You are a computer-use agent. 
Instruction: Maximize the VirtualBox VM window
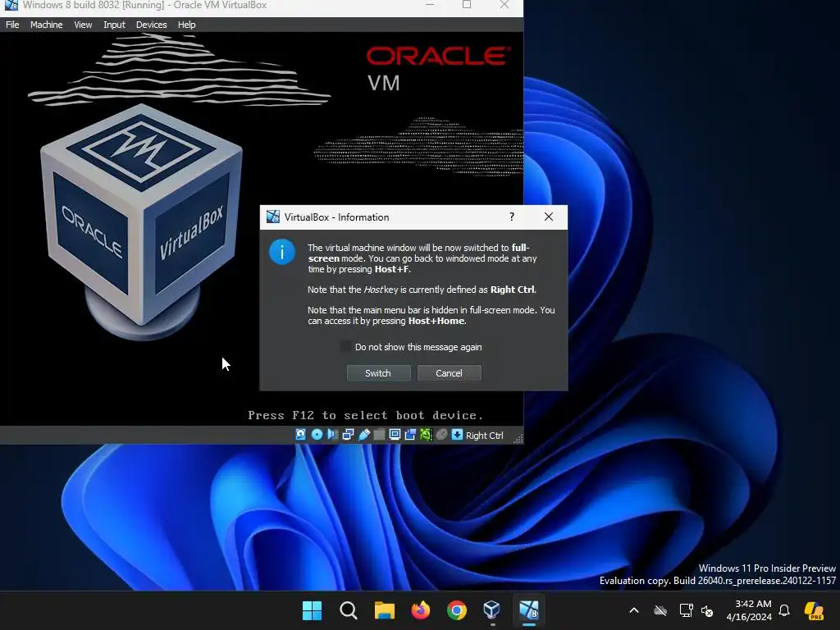[467, 5]
